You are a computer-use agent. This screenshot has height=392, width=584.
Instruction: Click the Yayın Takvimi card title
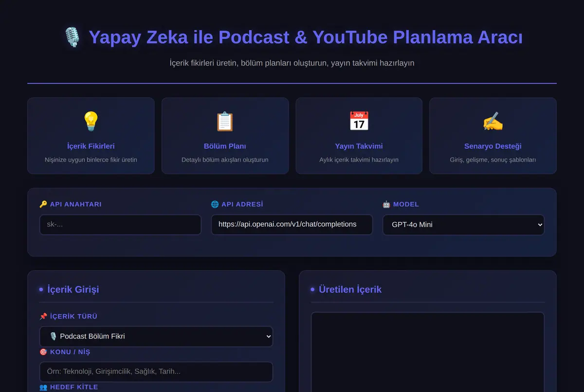[x=359, y=146]
